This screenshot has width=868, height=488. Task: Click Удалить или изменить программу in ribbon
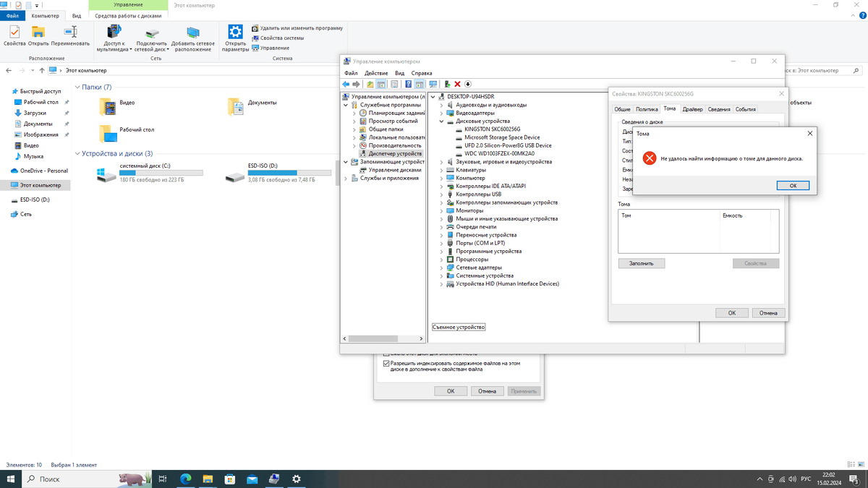tap(297, 28)
